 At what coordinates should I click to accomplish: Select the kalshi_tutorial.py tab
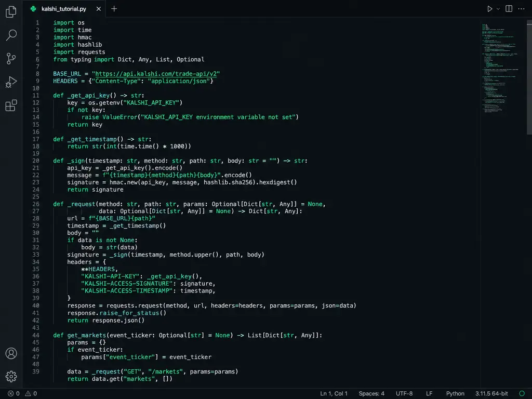pyautogui.click(x=64, y=9)
